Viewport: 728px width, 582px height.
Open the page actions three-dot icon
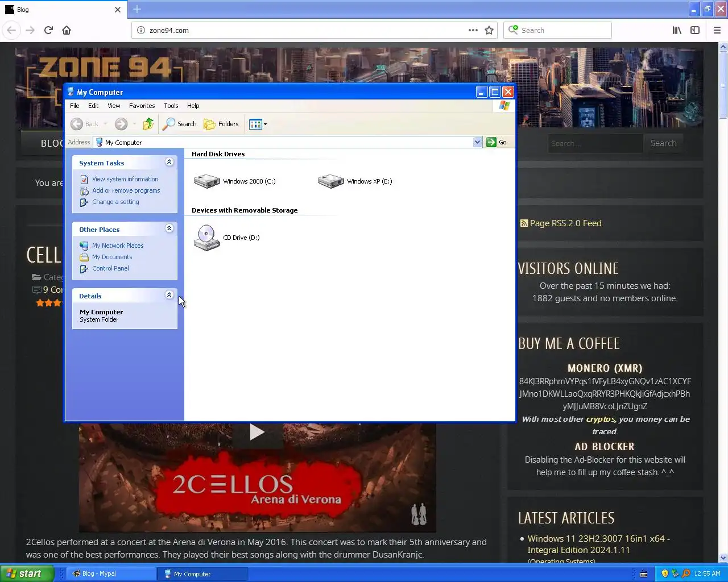(x=473, y=30)
